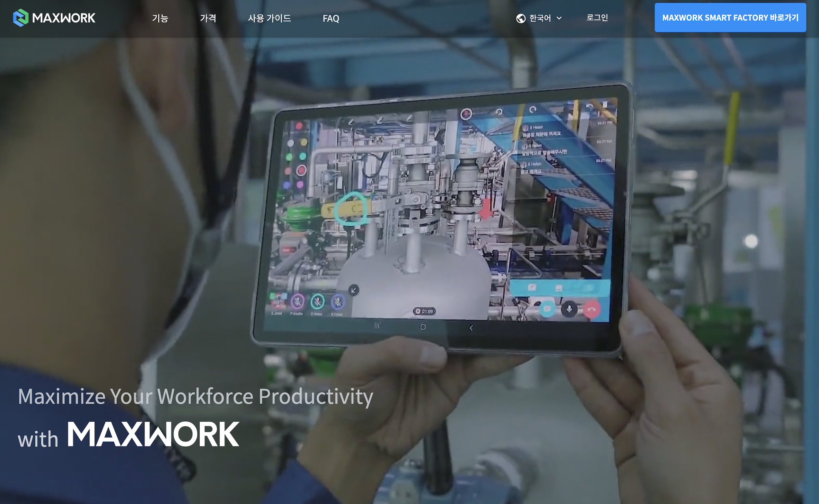
Task: Open the 로그인 link
Action: (597, 18)
